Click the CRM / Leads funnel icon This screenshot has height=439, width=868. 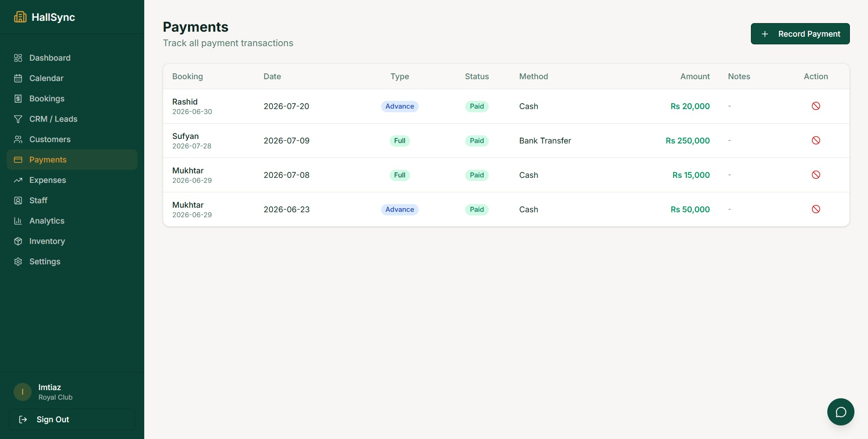click(18, 119)
